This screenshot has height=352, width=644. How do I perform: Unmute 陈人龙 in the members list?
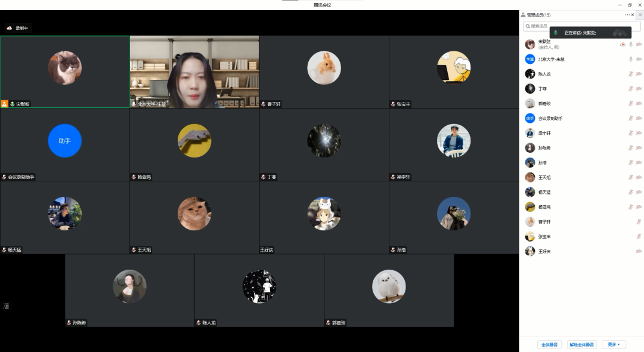pyautogui.click(x=631, y=74)
